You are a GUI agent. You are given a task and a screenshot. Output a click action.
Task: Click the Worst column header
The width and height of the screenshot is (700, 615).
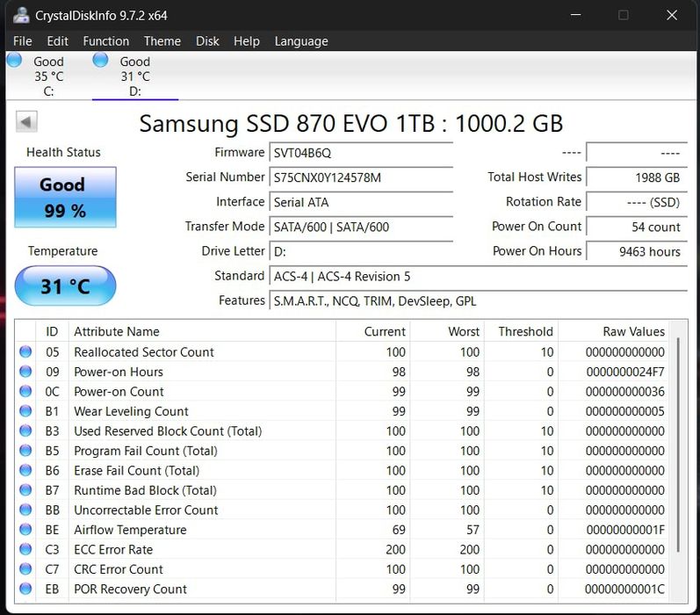(447, 331)
